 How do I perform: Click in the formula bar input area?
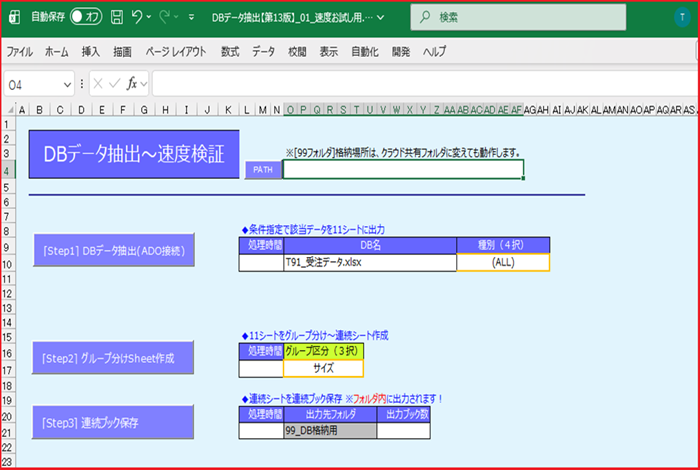425,83
